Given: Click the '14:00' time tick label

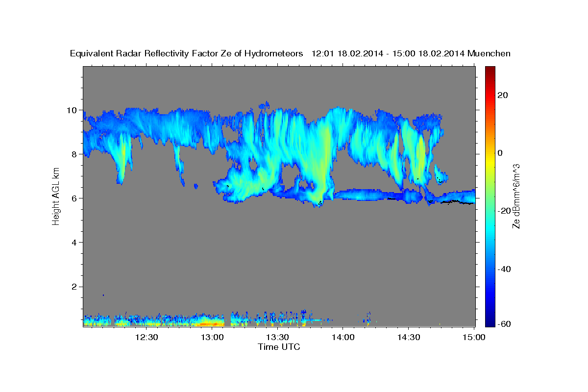Looking at the screenshot, I should [x=343, y=338].
